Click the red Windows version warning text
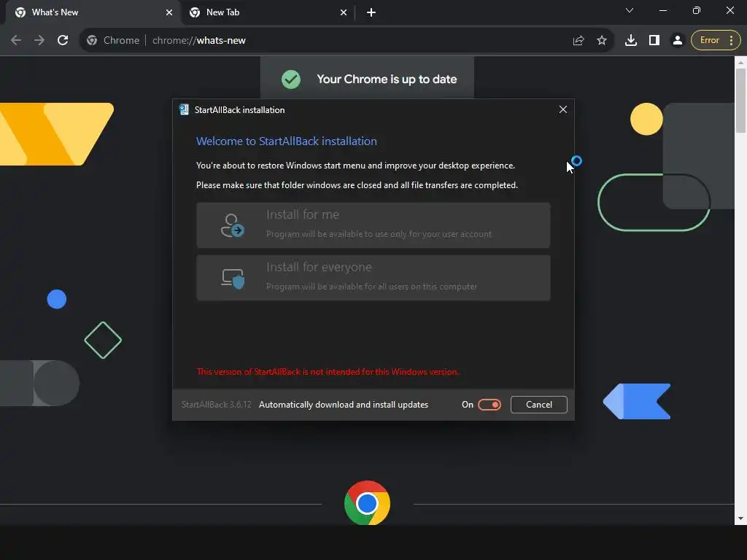The image size is (747, 560). click(328, 371)
